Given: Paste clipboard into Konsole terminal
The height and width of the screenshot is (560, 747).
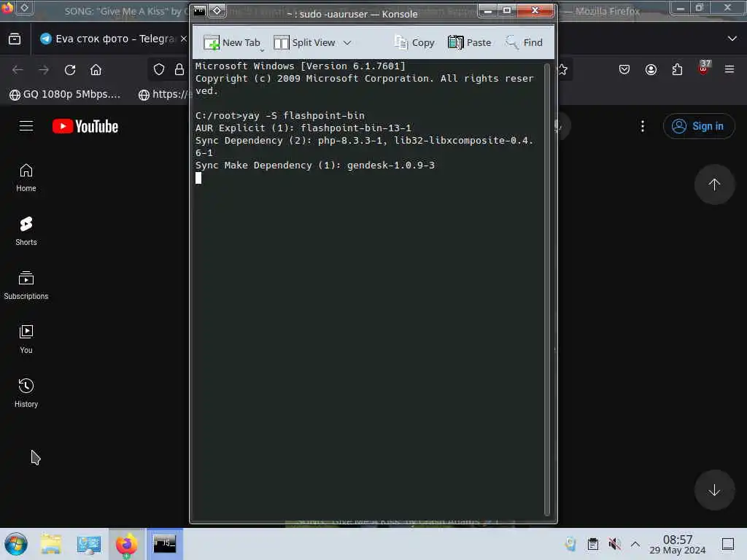Looking at the screenshot, I should [469, 43].
